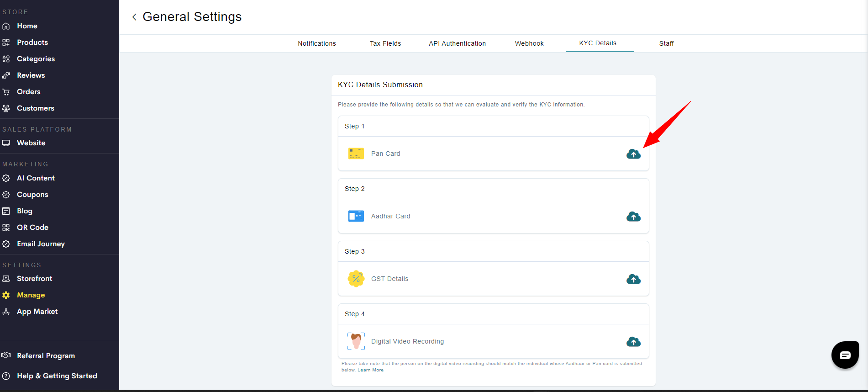Click the Digital Video Recording face icon
The image size is (868, 392).
click(356, 341)
